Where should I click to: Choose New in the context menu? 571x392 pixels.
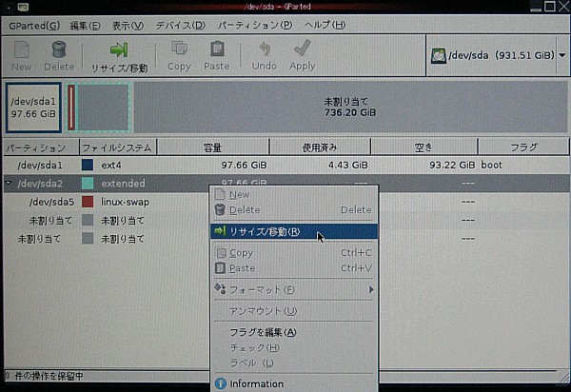click(x=294, y=195)
